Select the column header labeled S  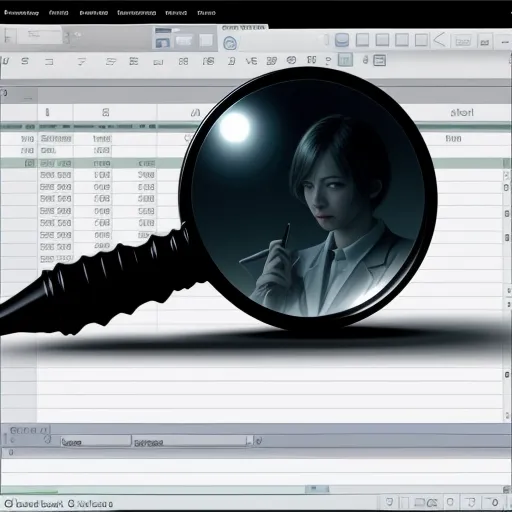coord(106,112)
